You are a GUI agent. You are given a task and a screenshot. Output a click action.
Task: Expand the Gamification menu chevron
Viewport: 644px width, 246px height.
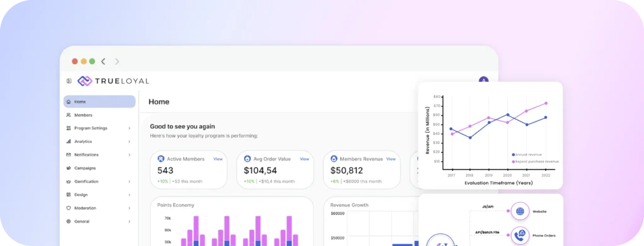click(x=129, y=182)
